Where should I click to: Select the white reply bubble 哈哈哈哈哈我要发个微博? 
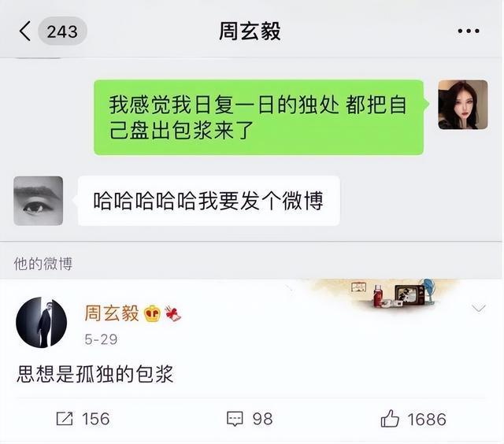209,201
